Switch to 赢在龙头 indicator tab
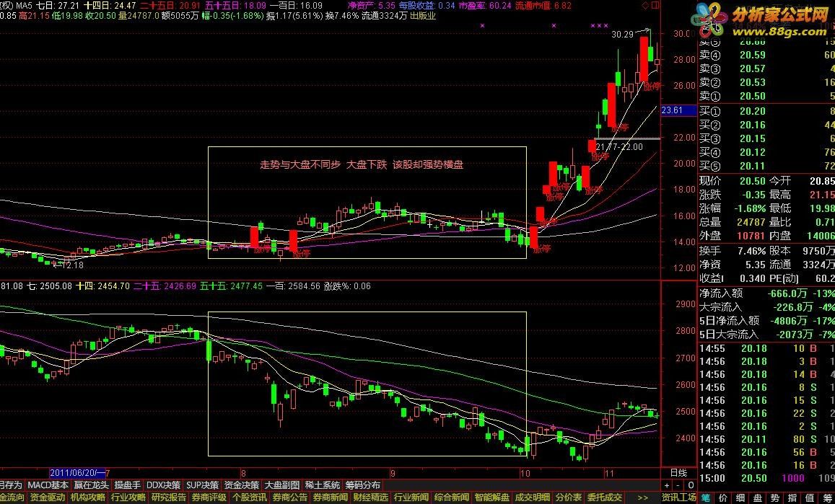Image resolution: width=835 pixels, height=504 pixels. click(x=91, y=485)
